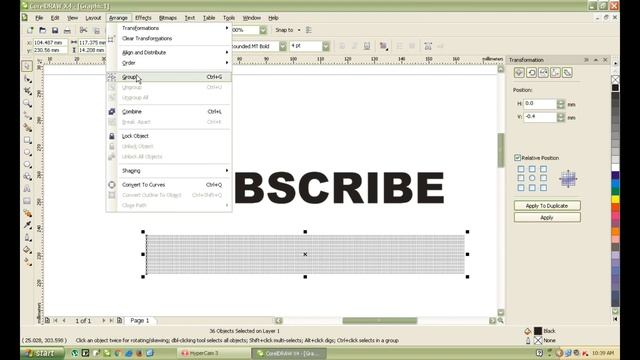Select the Pick tool in the toolbox

pyautogui.click(x=27, y=66)
